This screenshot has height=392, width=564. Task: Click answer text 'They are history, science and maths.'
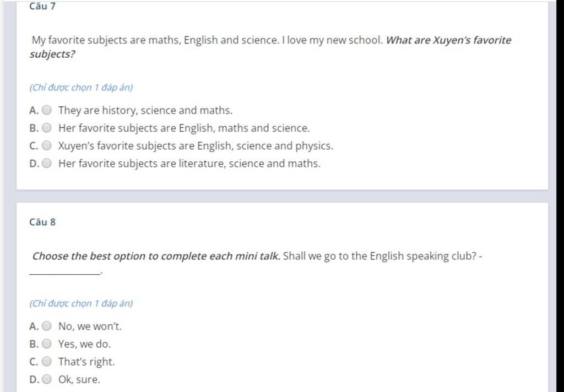[x=145, y=110]
